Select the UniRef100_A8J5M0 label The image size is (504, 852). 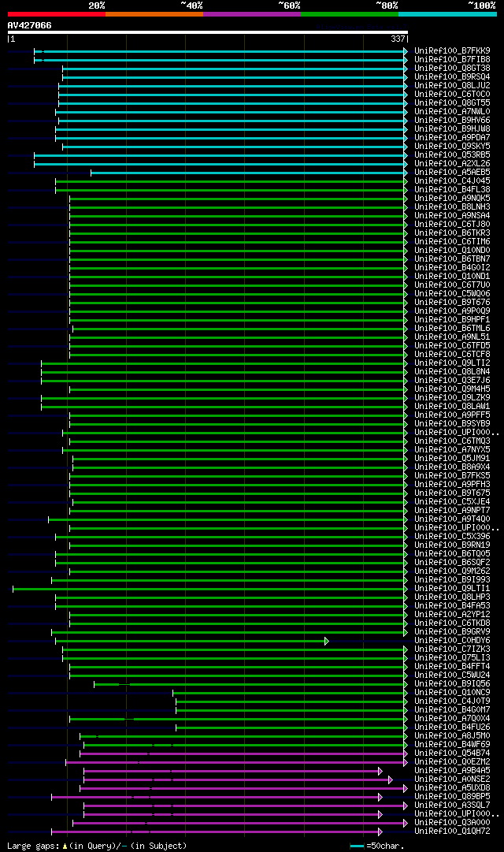click(452, 736)
